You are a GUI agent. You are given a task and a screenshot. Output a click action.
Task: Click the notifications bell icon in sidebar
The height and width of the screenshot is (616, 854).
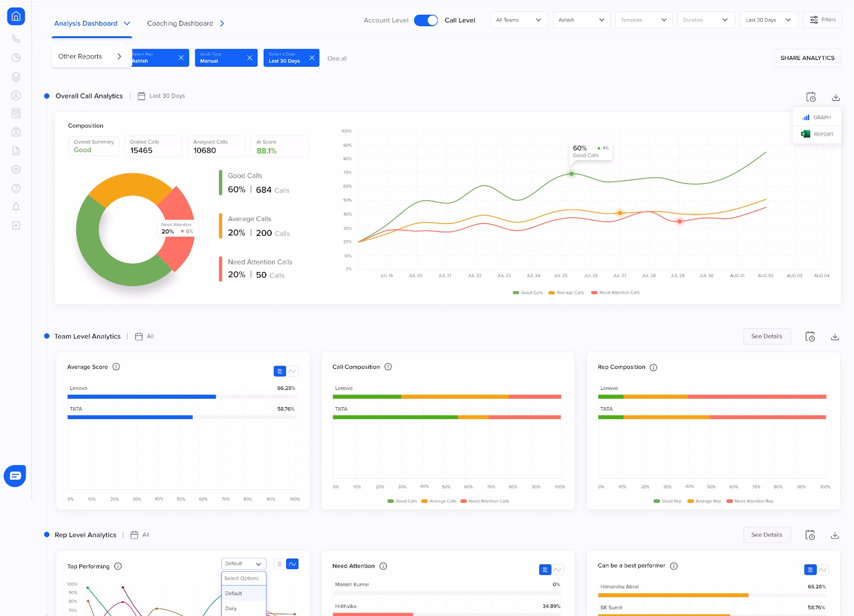(x=16, y=207)
